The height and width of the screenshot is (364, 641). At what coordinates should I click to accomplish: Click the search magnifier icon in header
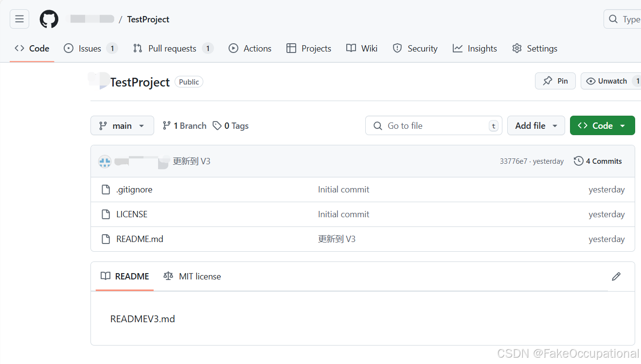(x=613, y=19)
